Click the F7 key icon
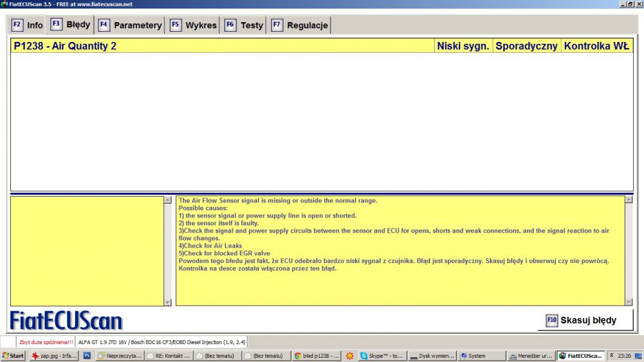 pyautogui.click(x=277, y=25)
